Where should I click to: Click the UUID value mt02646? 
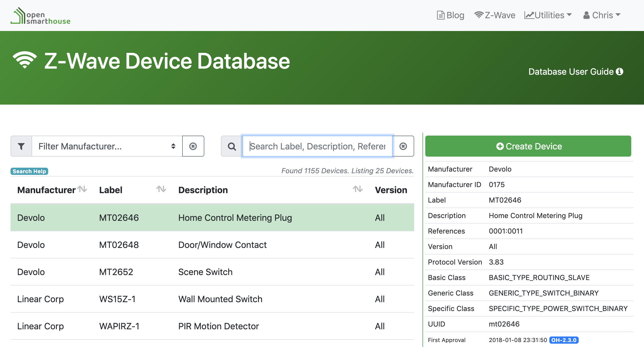coord(504,324)
